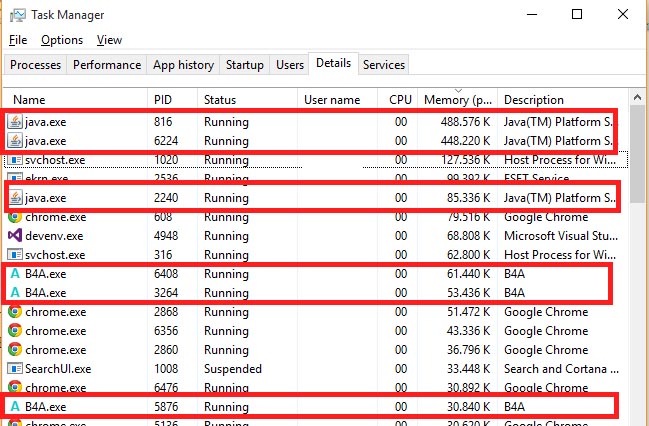Sort by the Name column header
The width and height of the screenshot is (649, 426).
pos(30,100)
